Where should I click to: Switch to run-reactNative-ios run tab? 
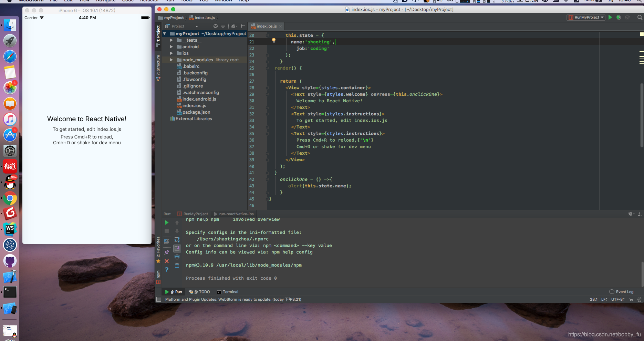pyautogui.click(x=234, y=214)
